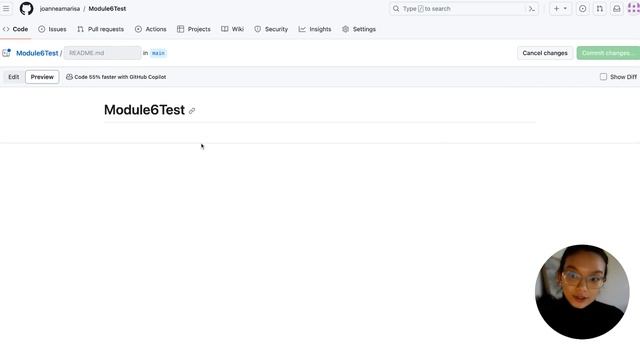
Task: Switch to the Wiki tab
Action: [233, 29]
